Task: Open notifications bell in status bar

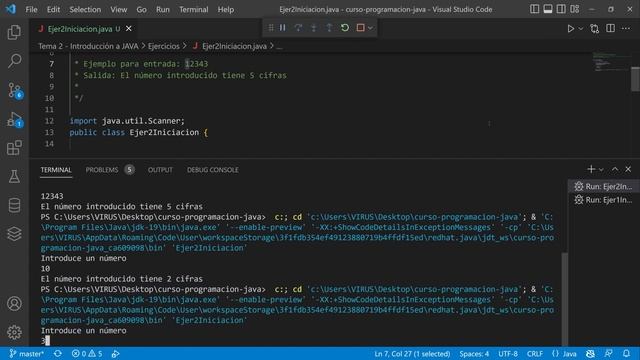Action: pos(627,354)
